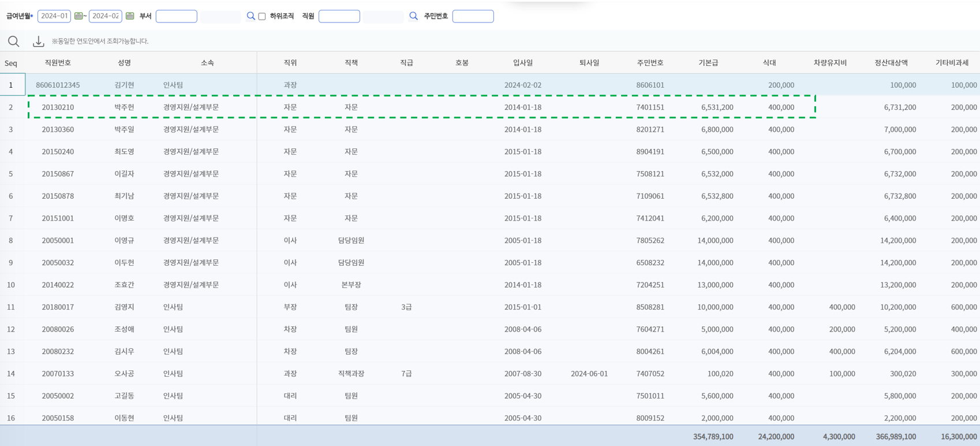
Task: Sort by the 직원번호 column header
Action: 58,62
